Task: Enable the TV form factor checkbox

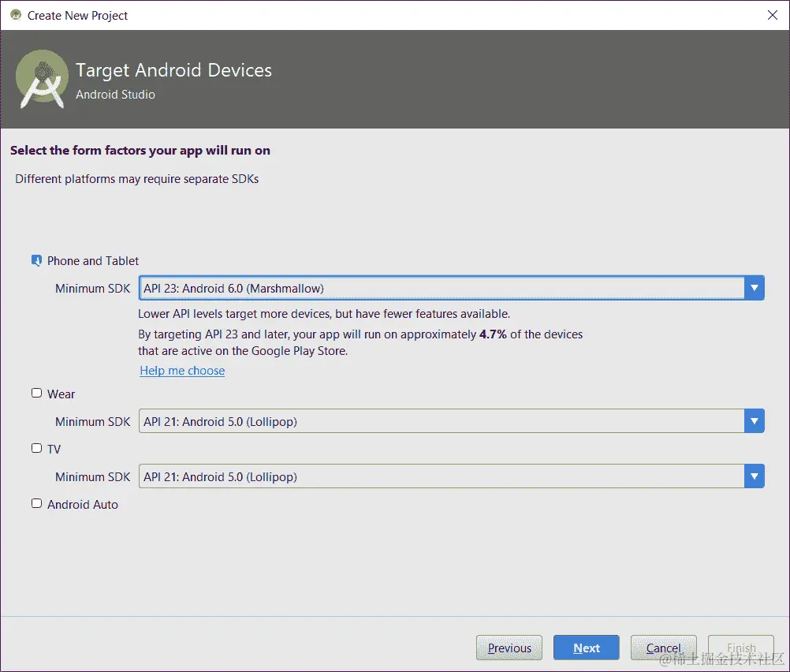Action: click(37, 448)
